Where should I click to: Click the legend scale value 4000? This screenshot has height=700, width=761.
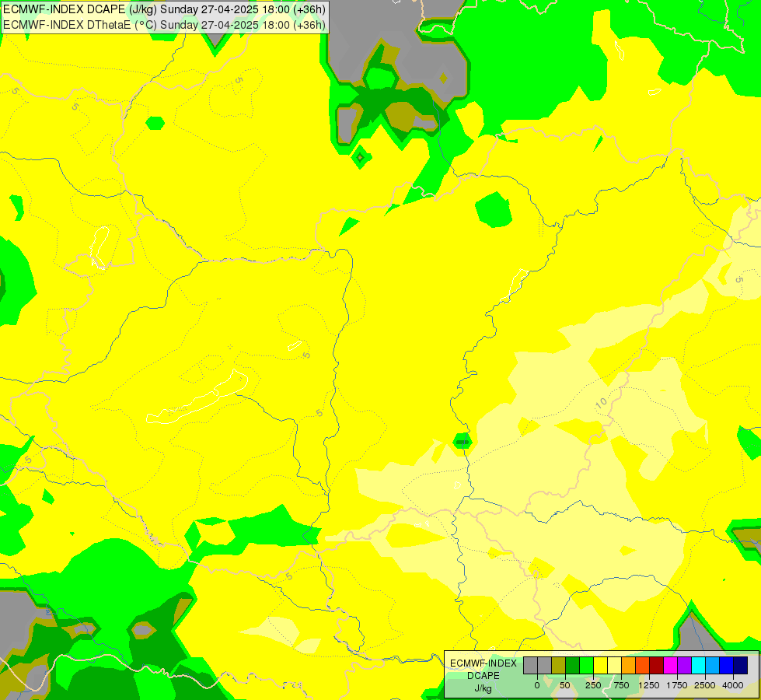tap(733, 685)
